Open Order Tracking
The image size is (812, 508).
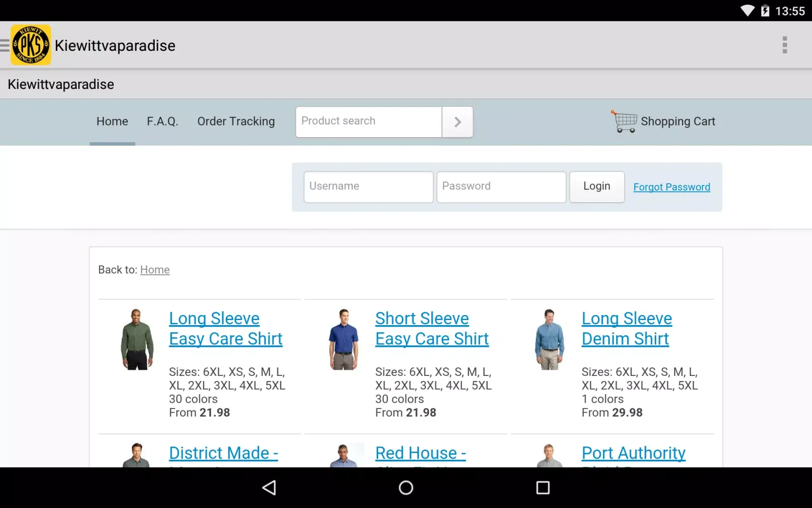click(236, 121)
